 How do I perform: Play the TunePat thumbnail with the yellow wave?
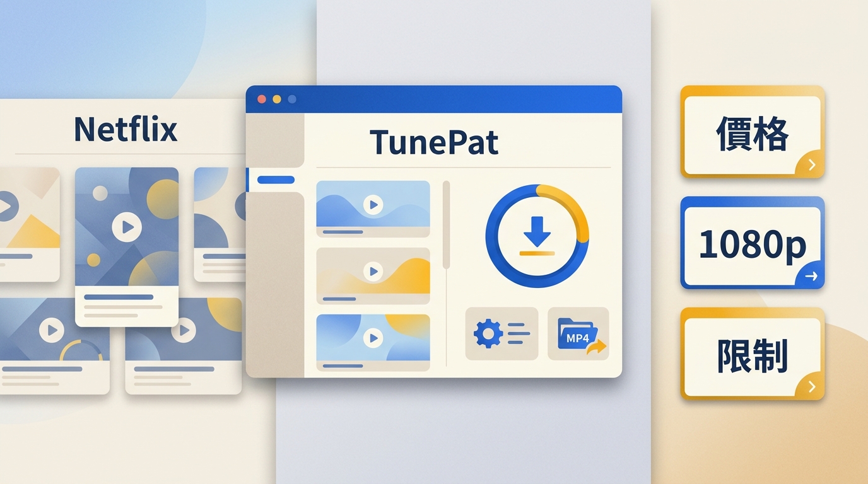point(373,272)
